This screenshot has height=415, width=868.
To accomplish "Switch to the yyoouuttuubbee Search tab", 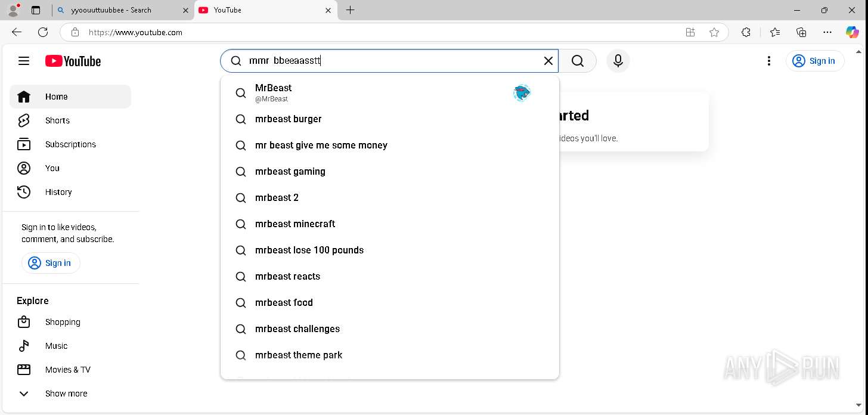I will pos(122,10).
